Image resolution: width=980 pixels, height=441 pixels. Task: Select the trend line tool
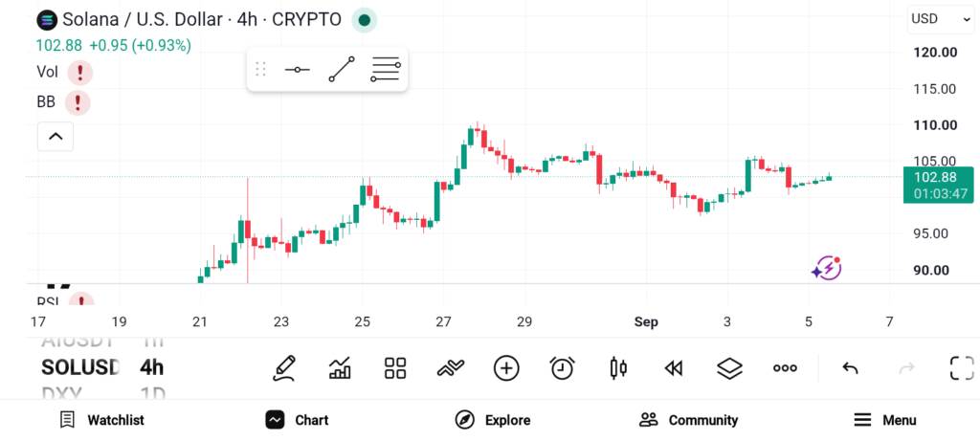342,69
